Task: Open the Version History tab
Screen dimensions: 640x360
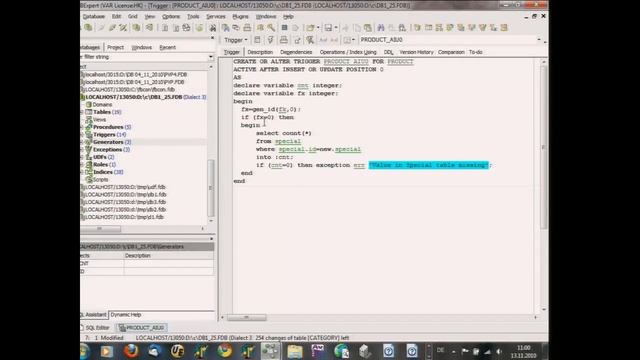Action: point(416,52)
